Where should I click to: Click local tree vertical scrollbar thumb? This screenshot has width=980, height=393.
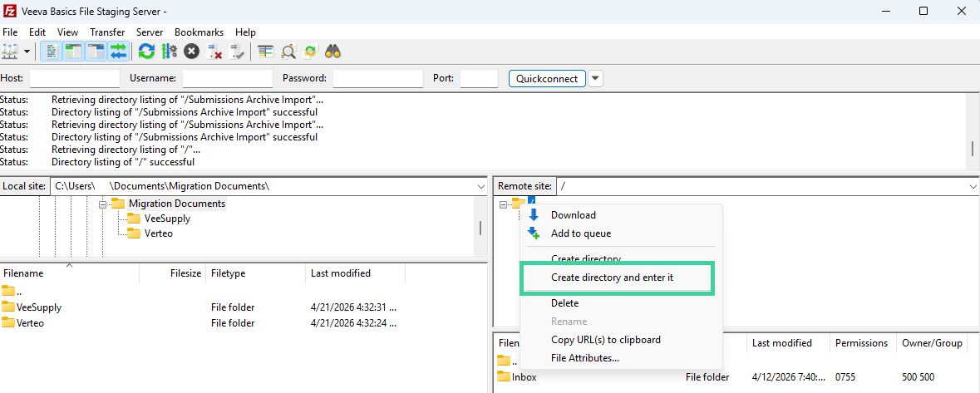(480, 228)
